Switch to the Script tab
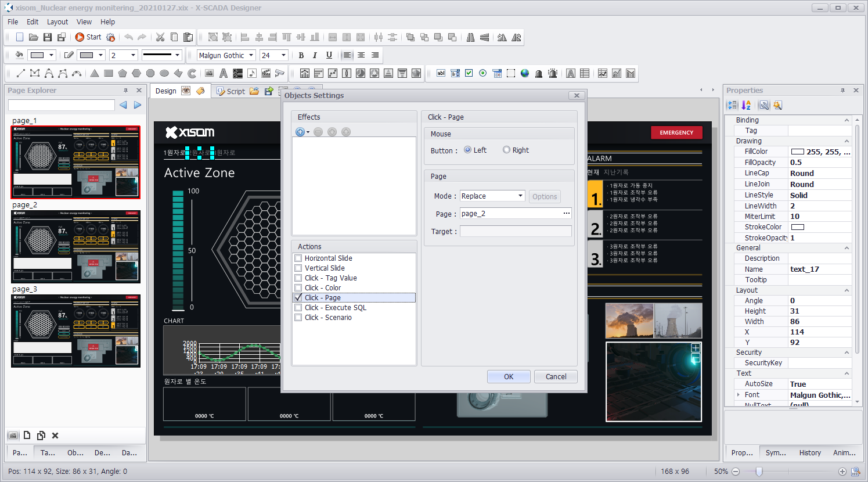This screenshot has width=868, height=482. (x=230, y=91)
